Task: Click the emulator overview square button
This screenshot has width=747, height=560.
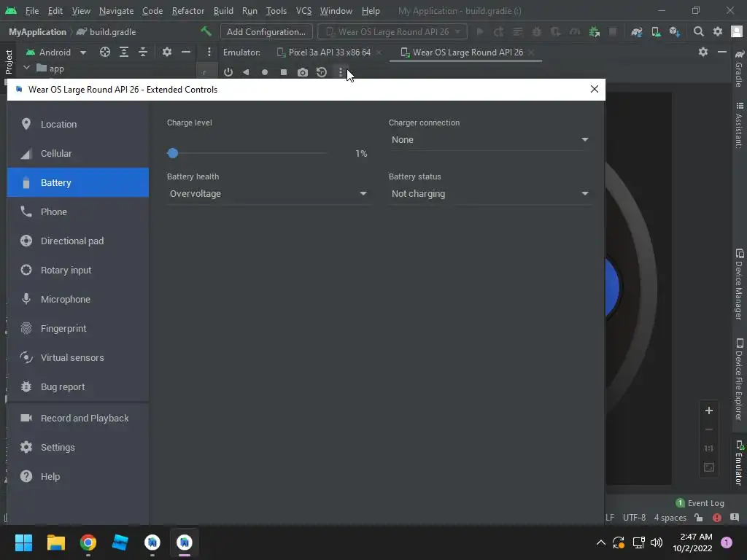Action: (284, 72)
